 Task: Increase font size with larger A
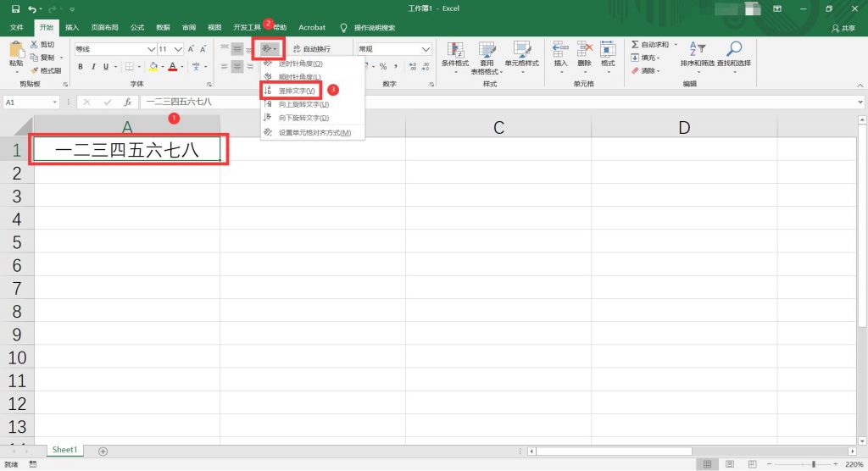point(191,49)
